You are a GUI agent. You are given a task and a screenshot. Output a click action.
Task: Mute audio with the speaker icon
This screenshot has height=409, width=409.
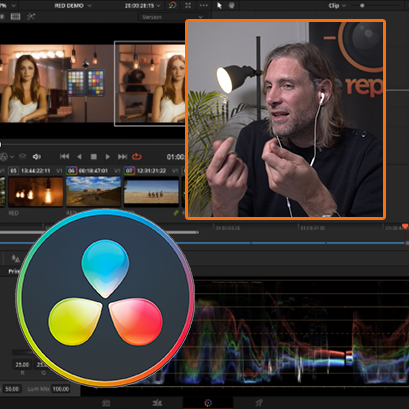pyautogui.click(x=37, y=157)
